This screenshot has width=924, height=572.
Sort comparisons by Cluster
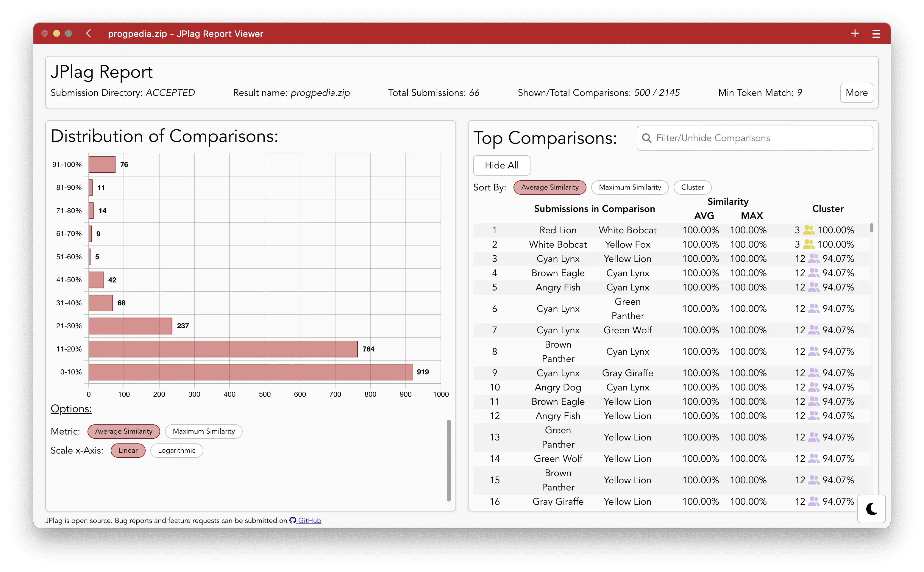click(692, 187)
